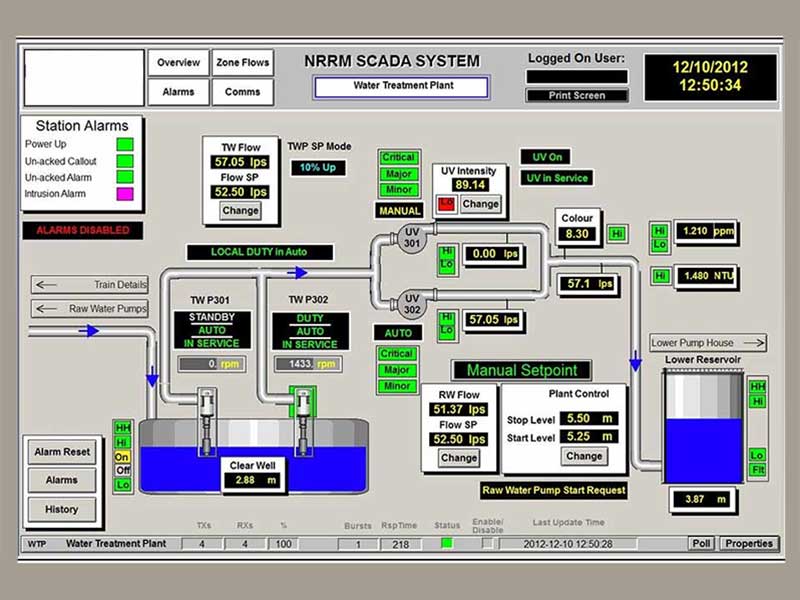Open the Overview screen
The width and height of the screenshot is (800, 600).
pyautogui.click(x=177, y=63)
